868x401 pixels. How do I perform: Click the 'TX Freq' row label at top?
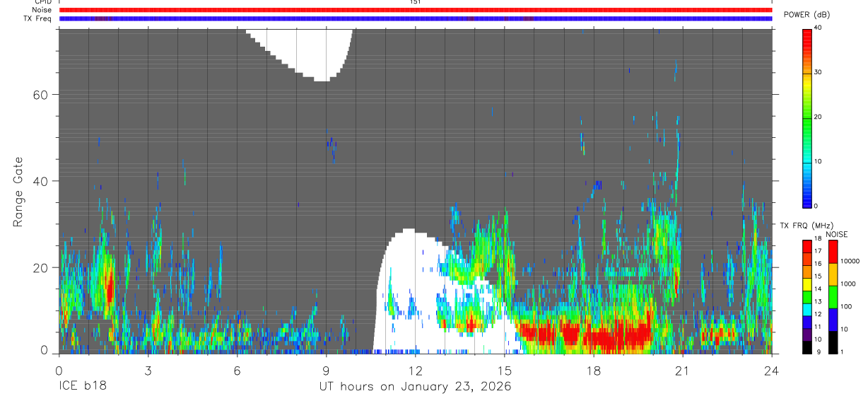(x=37, y=18)
